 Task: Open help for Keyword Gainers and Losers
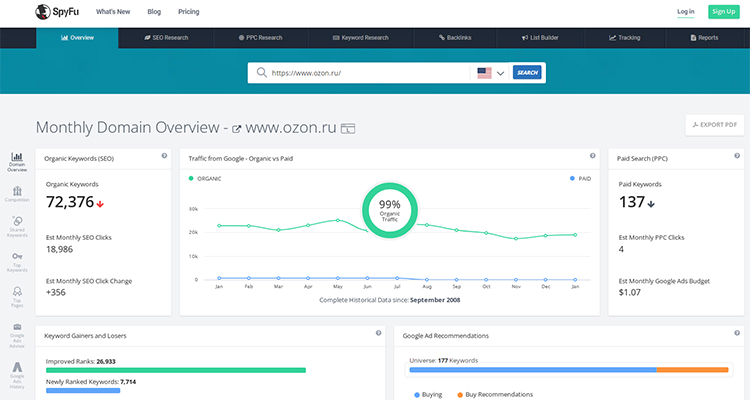pos(378,333)
